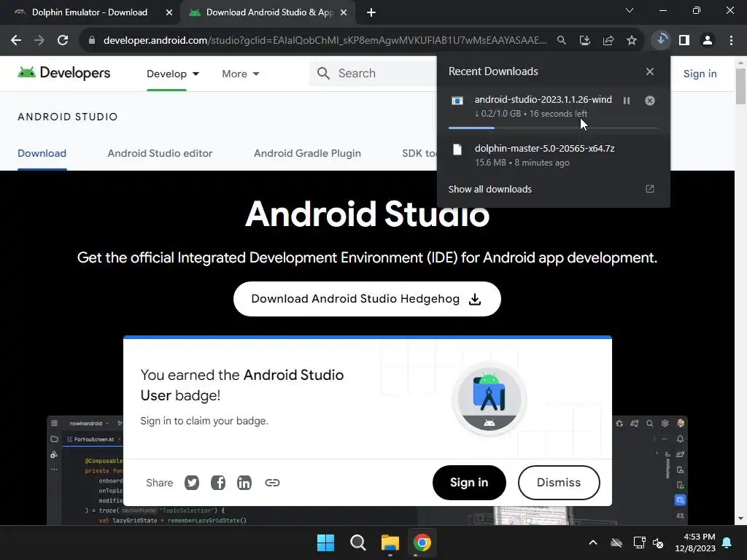Share badge on Facebook

tap(218, 483)
